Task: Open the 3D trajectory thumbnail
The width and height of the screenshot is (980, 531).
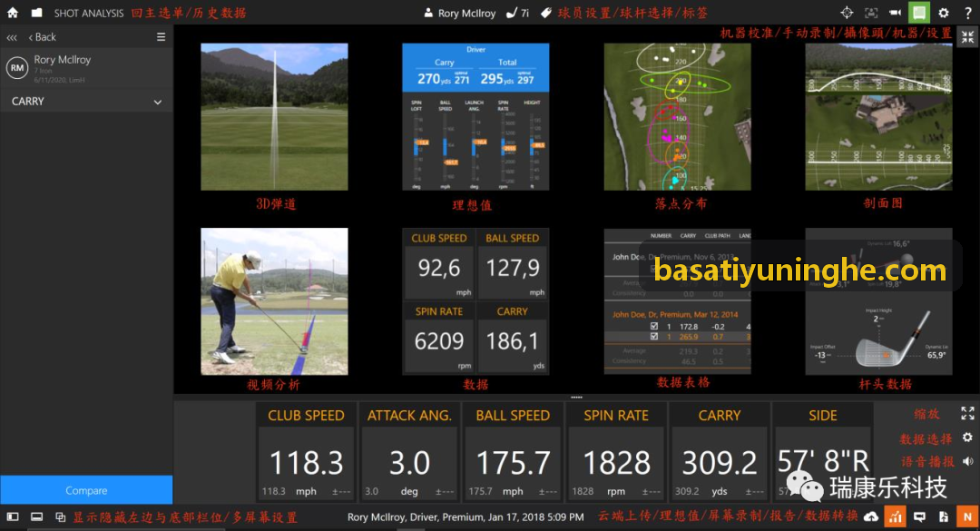Action: coord(274,116)
